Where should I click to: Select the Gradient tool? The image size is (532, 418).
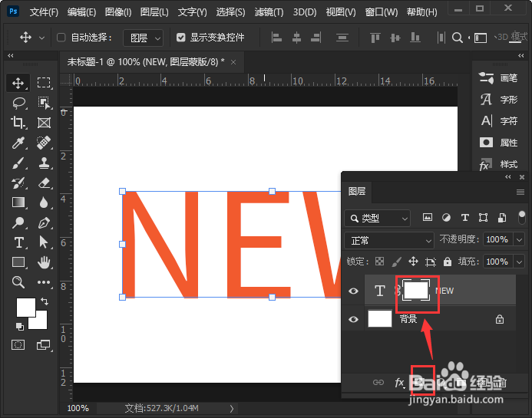18,202
